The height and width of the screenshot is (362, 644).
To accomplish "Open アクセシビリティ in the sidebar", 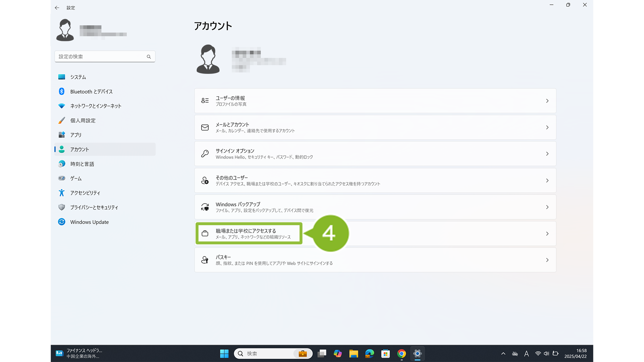I will pos(105,193).
